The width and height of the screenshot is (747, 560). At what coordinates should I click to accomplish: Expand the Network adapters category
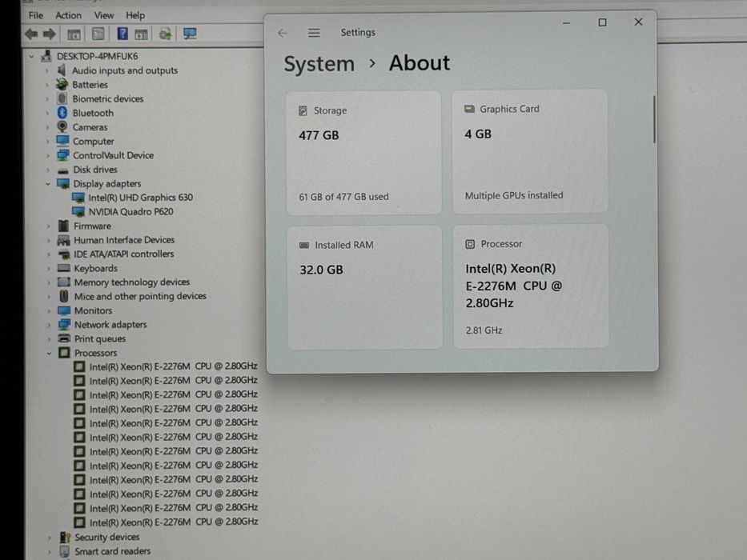point(49,326)
